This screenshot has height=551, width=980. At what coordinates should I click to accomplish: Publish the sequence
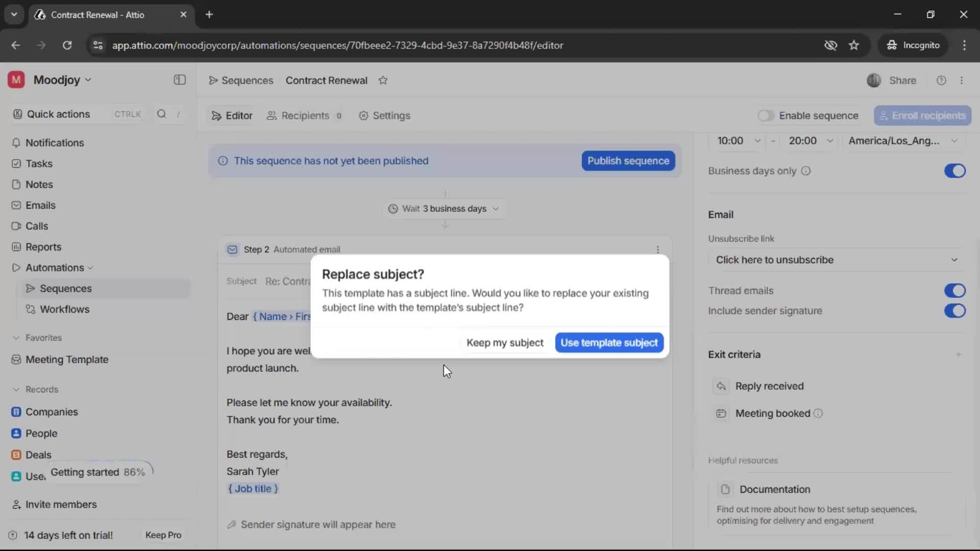coord(627,161)
